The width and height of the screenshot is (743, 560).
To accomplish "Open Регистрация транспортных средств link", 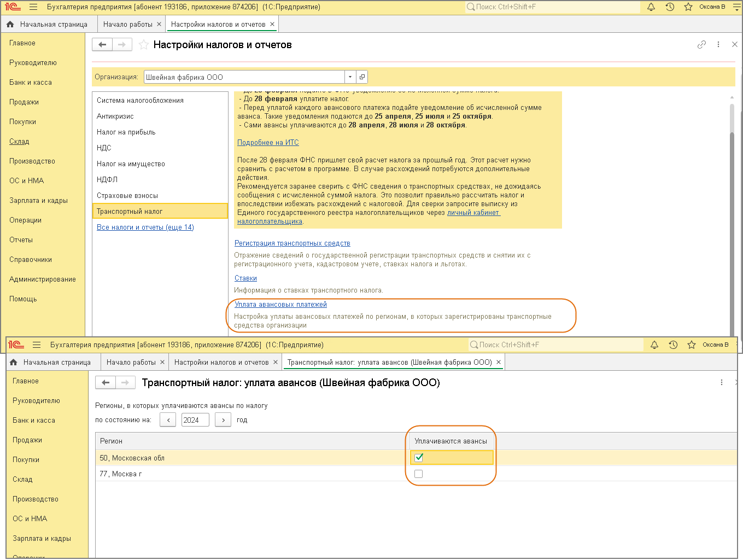I will pyautogui.click(x=292, y=243).
